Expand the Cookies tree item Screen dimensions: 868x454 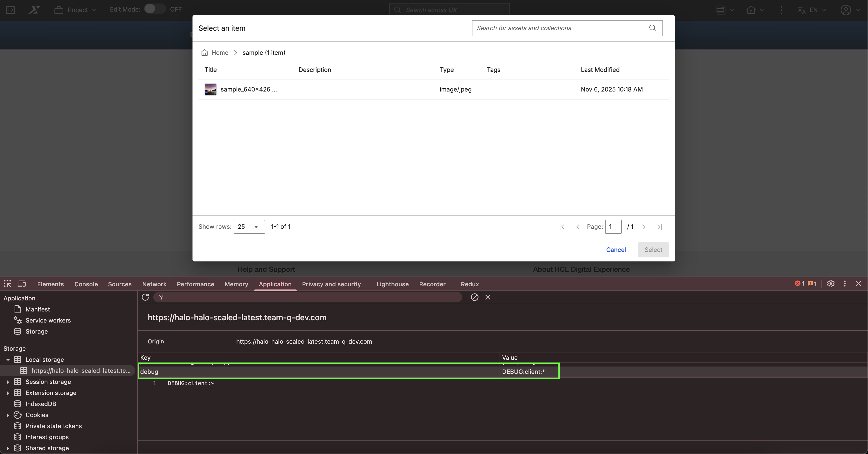tap(8, 415)
